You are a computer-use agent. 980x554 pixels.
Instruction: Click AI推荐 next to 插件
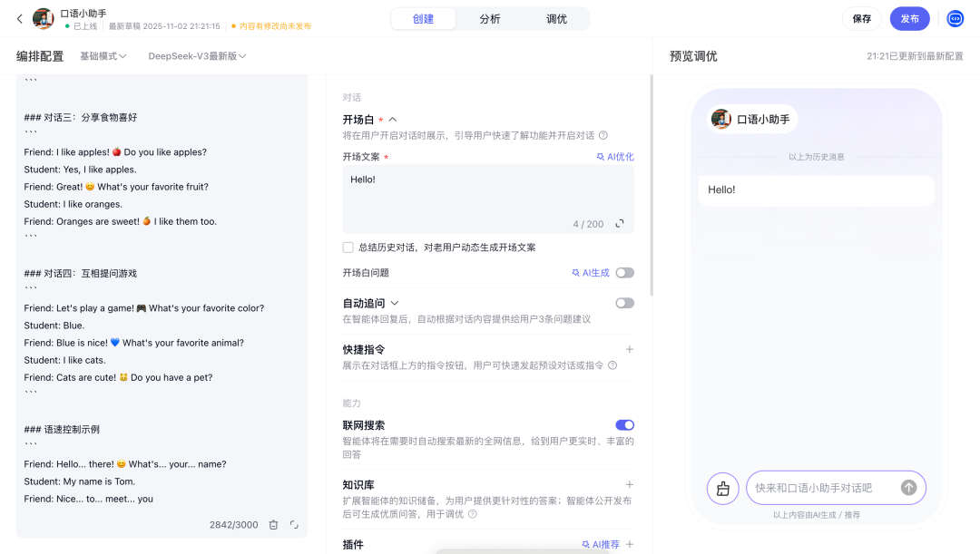601,545
